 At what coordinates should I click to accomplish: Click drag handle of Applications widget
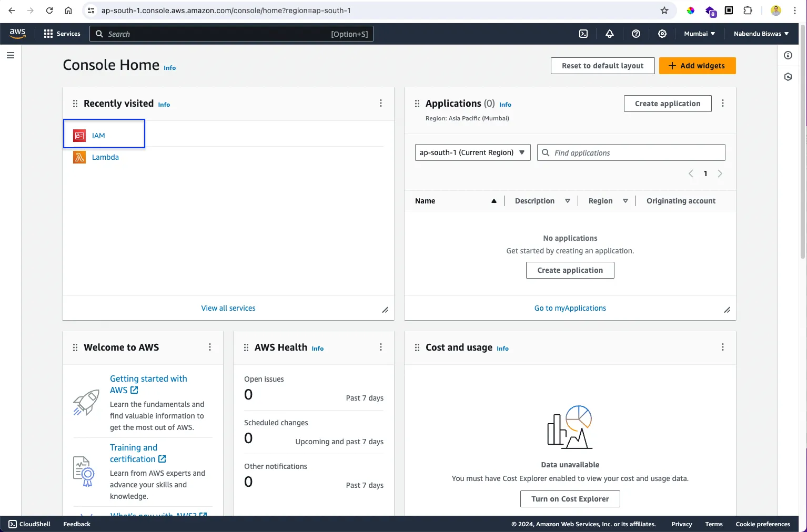point(417,104)
